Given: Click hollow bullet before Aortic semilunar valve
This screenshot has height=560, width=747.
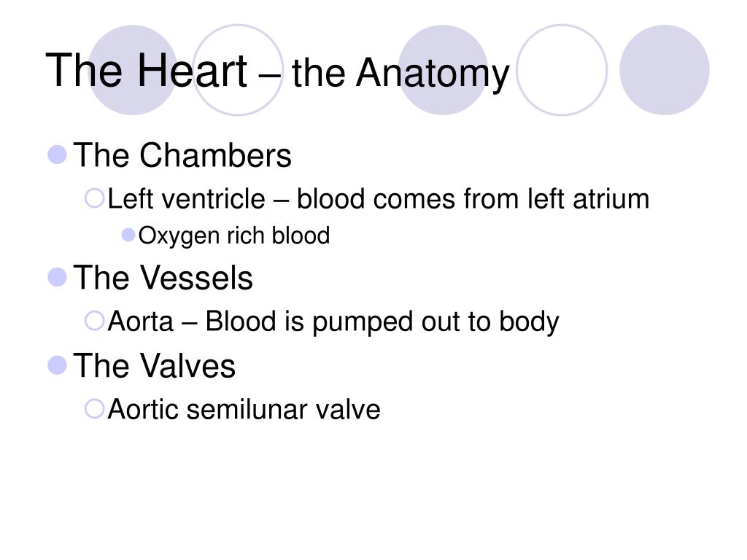Looking at the screenshot, I should click(94, 408).
